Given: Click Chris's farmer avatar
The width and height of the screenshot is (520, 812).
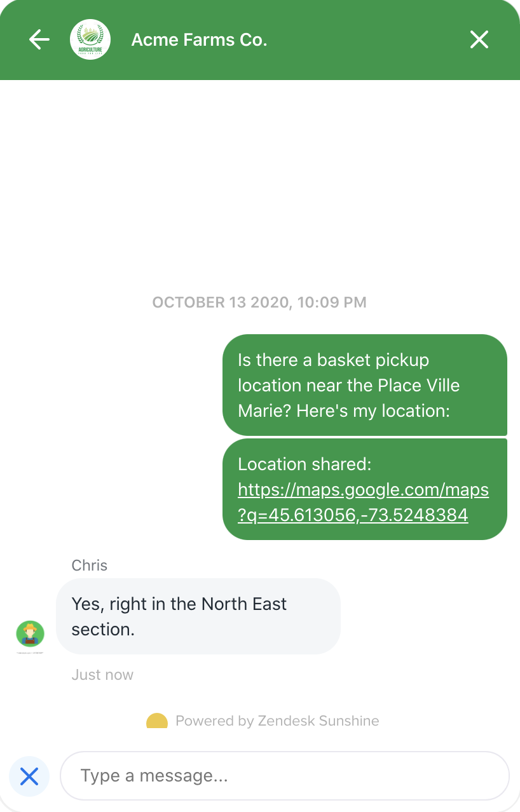Looking at the screenshot, I should [x=30, y=633].
